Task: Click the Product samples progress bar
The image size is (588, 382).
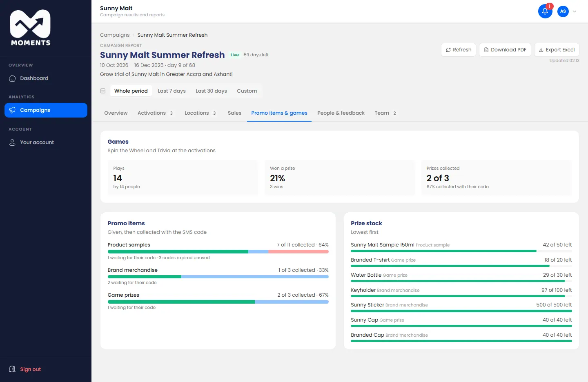Action: point(218,252)
